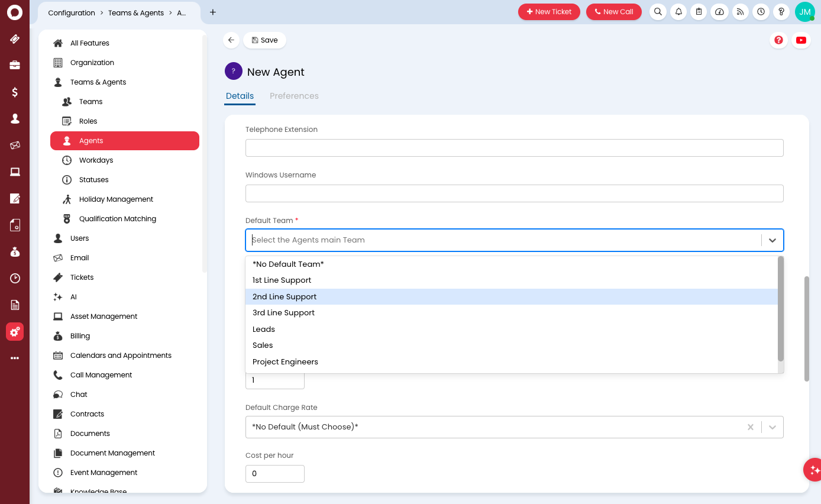
Task: Choose '2nd Line Support' from the team list
Action: [512, 297]
